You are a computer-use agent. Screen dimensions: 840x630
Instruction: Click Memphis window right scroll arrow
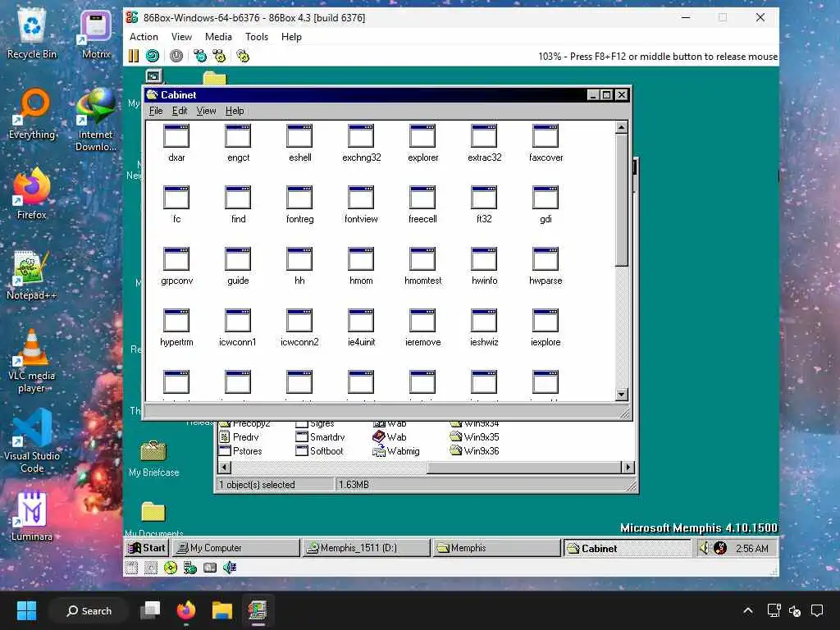tap(628, 468)
